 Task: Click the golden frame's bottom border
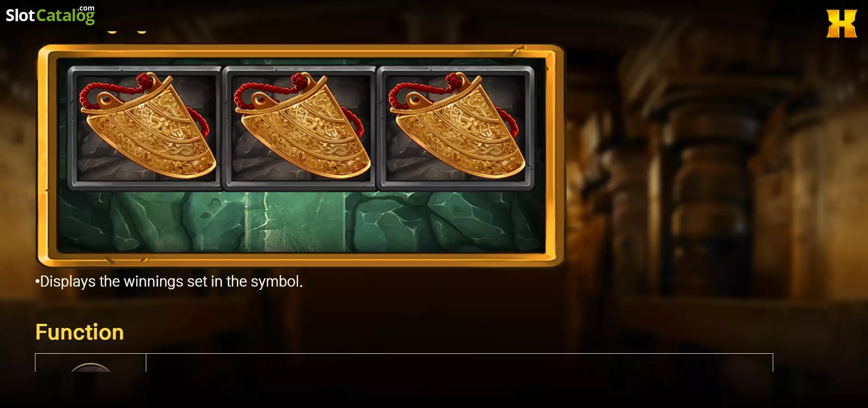[x=301, y=259]
